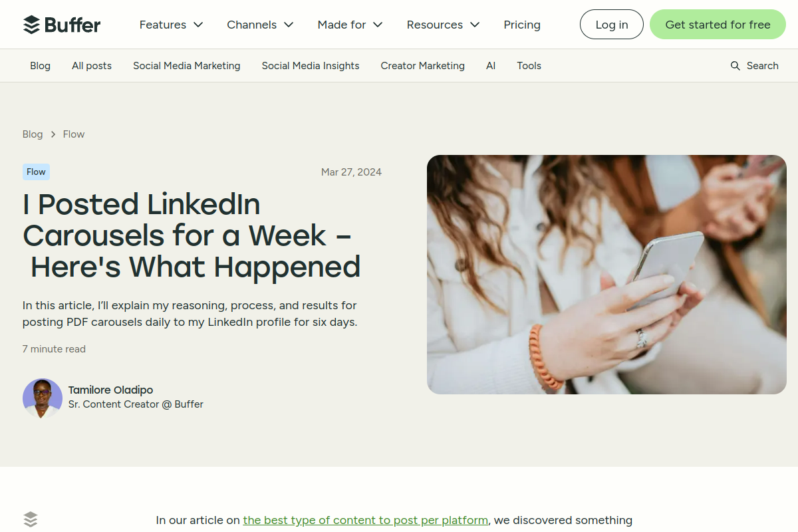Follow the best type of content link
The width and height of the screenshot is (798, 532).
click(x=365, y=520)
